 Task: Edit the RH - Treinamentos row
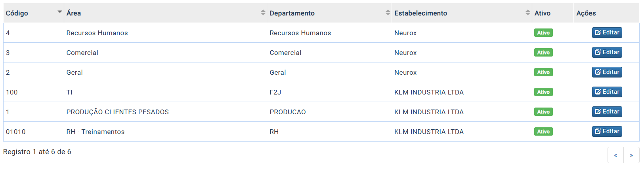[x=607, y=131]
